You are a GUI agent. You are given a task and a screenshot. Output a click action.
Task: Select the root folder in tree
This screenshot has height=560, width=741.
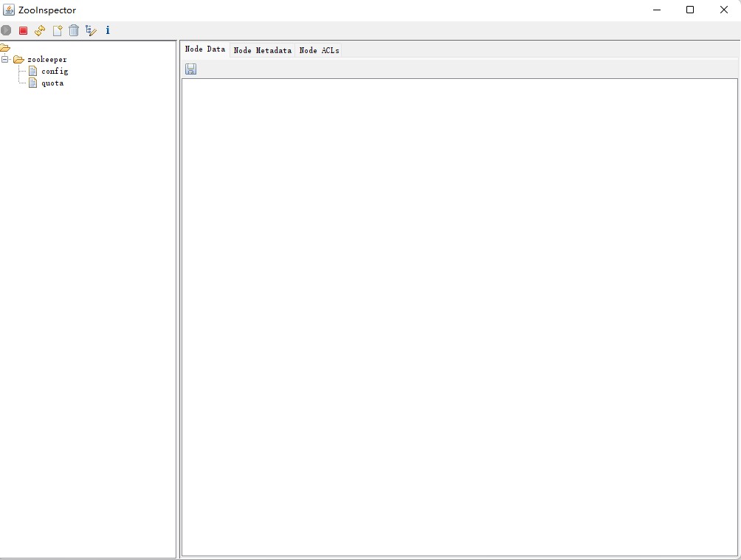tap(5, 48)
